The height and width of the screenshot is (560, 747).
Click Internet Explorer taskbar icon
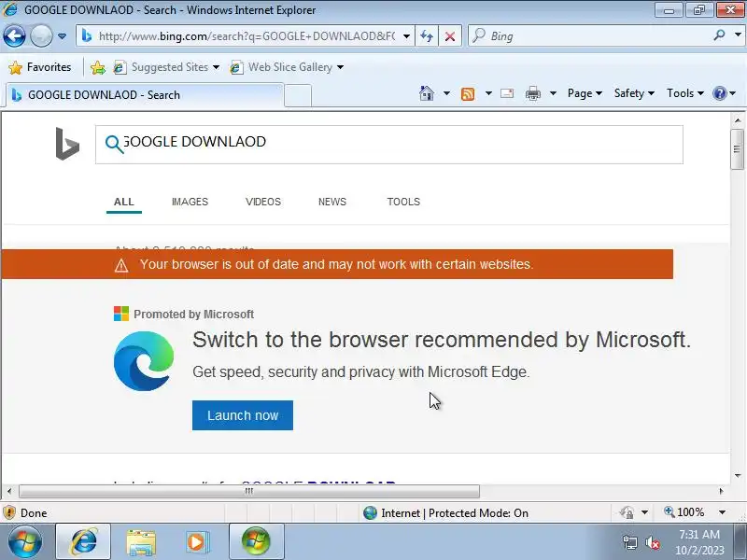tap(83, 541)
